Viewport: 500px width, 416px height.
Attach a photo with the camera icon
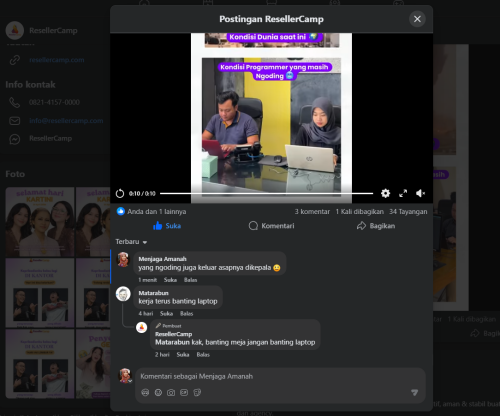point(171,393)
